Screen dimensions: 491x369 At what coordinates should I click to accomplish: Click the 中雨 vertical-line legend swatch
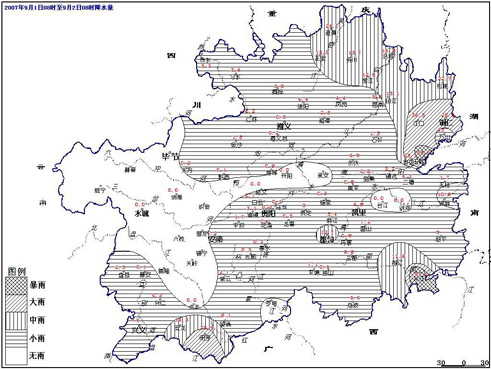click(16, 321)
